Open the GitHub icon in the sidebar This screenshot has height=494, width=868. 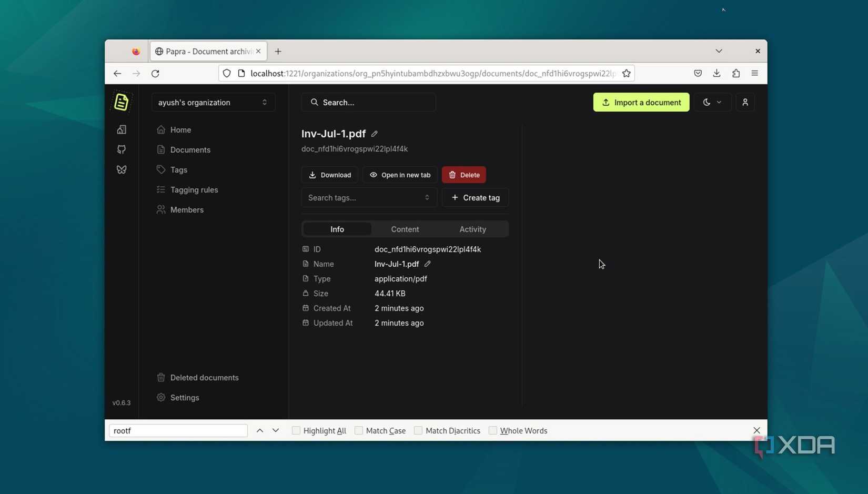click(x=122, y=149)
